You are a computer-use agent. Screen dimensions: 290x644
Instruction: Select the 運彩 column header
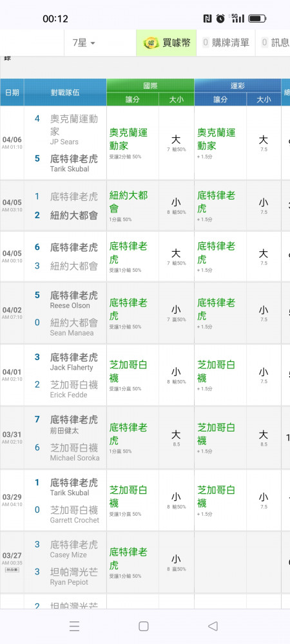238,86
